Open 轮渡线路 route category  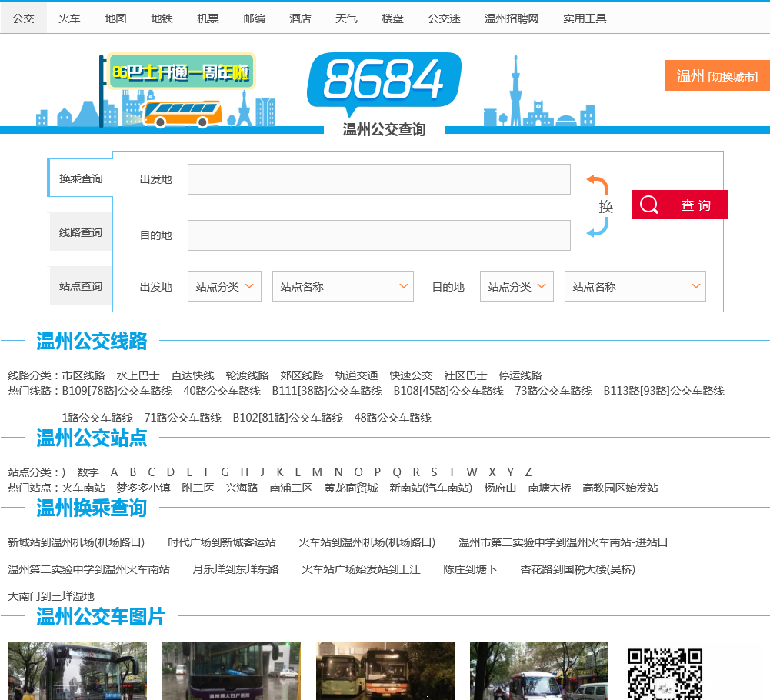tap(247, 375)
